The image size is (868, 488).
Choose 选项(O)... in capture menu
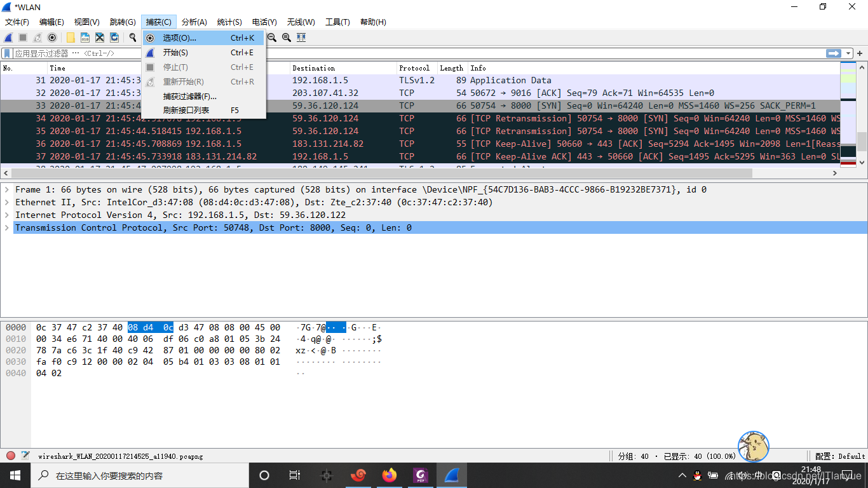[203, 37]
